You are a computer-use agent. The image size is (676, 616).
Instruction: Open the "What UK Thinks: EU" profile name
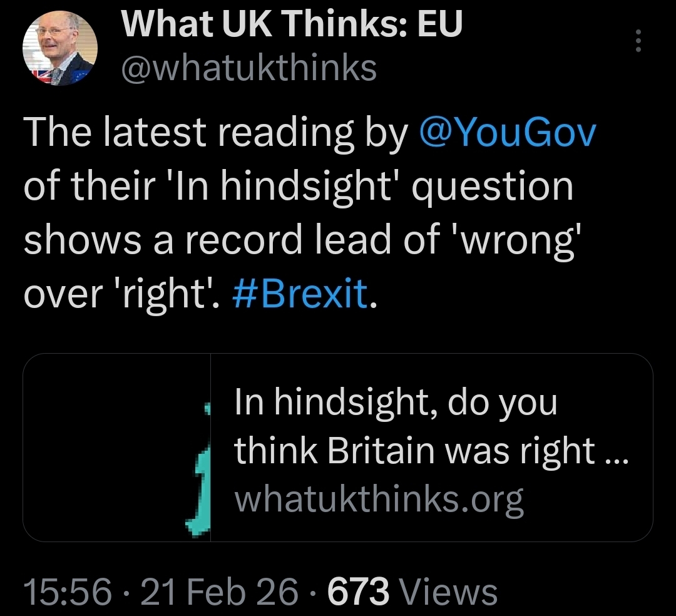pyautogui.click(x=291, y=26)
